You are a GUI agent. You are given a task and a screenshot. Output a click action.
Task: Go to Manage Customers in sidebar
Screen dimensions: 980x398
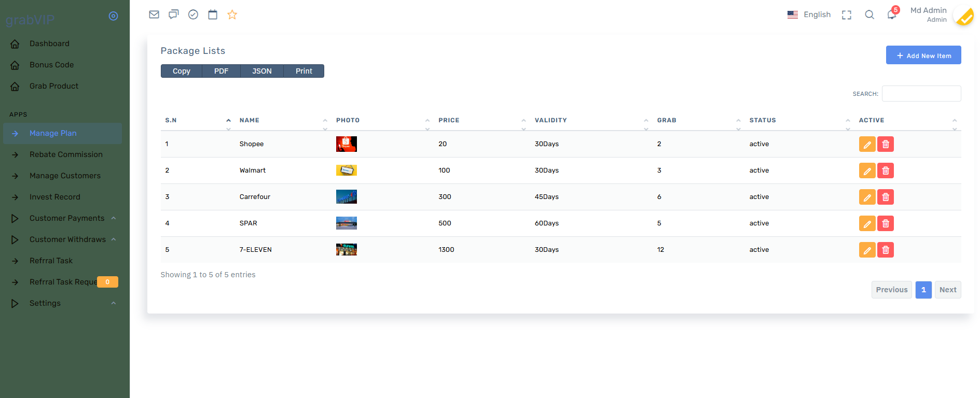65,176
